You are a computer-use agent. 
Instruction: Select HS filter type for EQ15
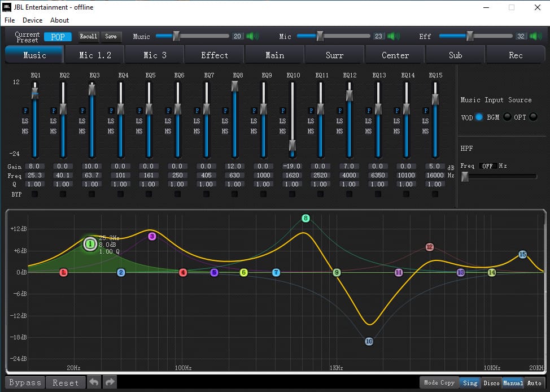[x=425, y=131]
